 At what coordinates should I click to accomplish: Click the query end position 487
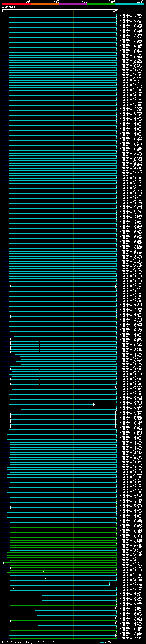(115, 11)
